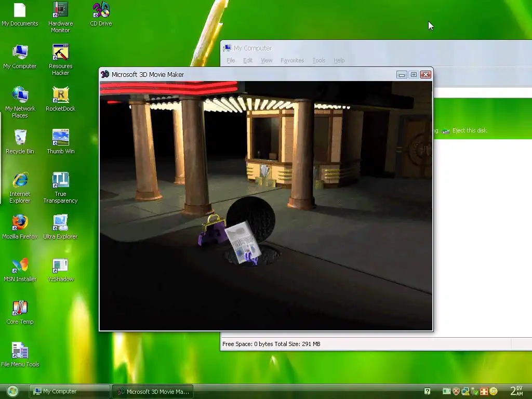Open Help menu in My Computer window
Viewport: 532px width, 399px height.
click(339, 60)
